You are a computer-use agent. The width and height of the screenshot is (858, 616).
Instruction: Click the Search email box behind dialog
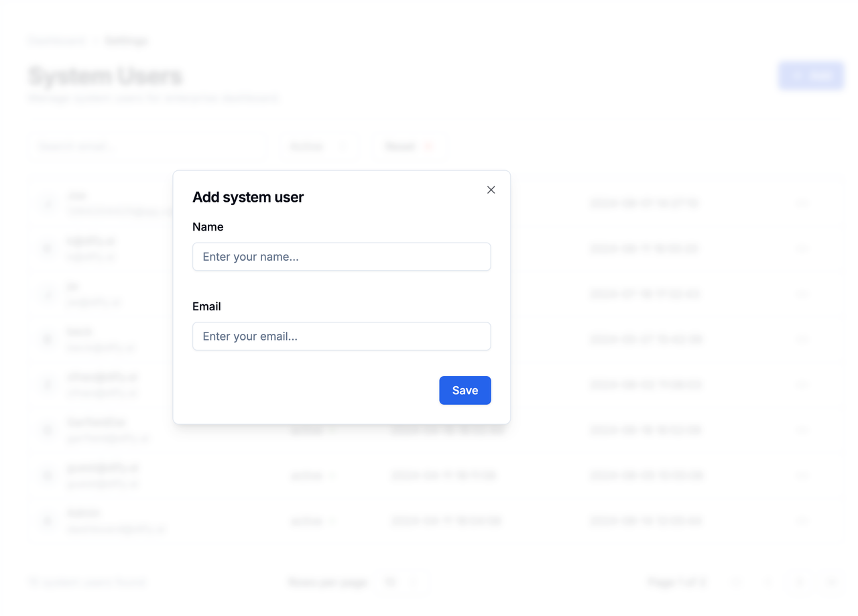click(147, 146)
